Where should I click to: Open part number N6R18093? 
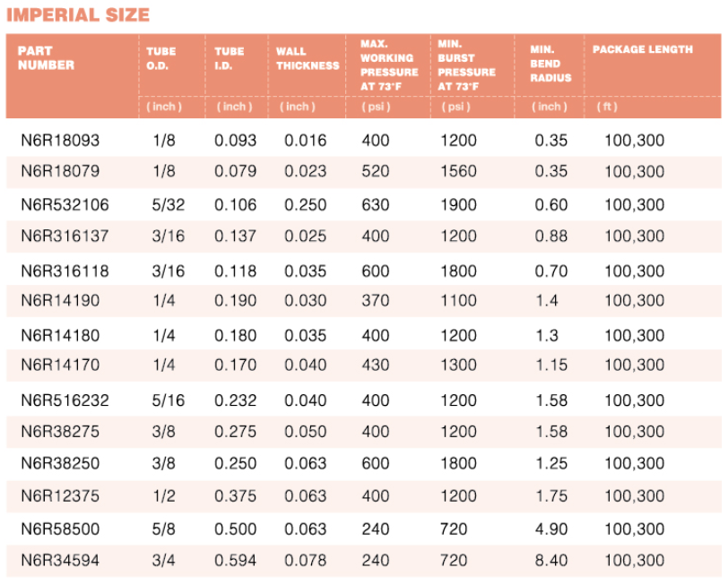60,141
